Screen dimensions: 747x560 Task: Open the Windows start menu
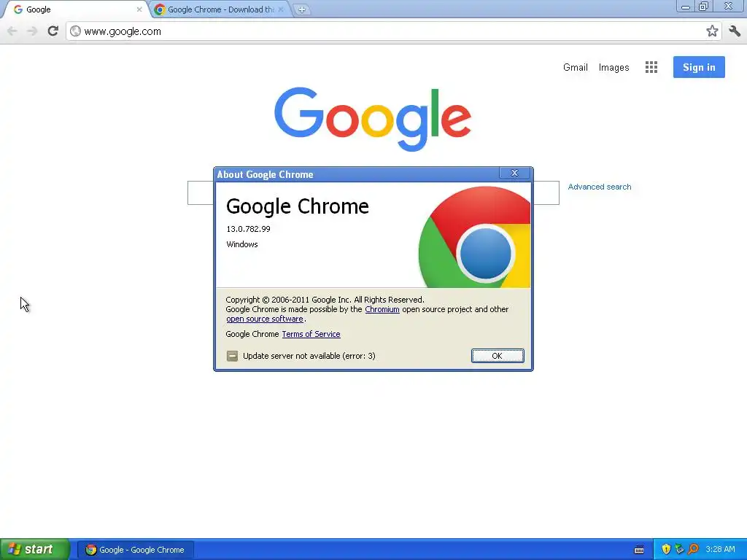tap(35, 549)
